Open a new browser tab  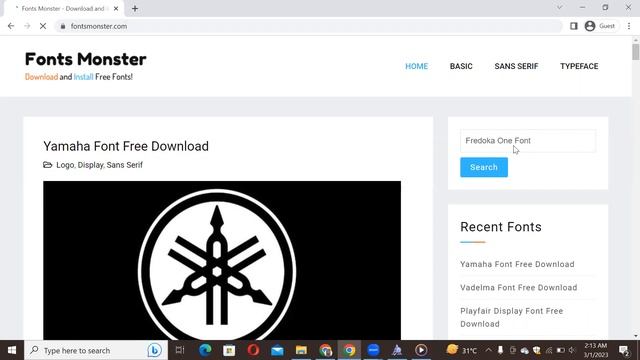(135, 9)
